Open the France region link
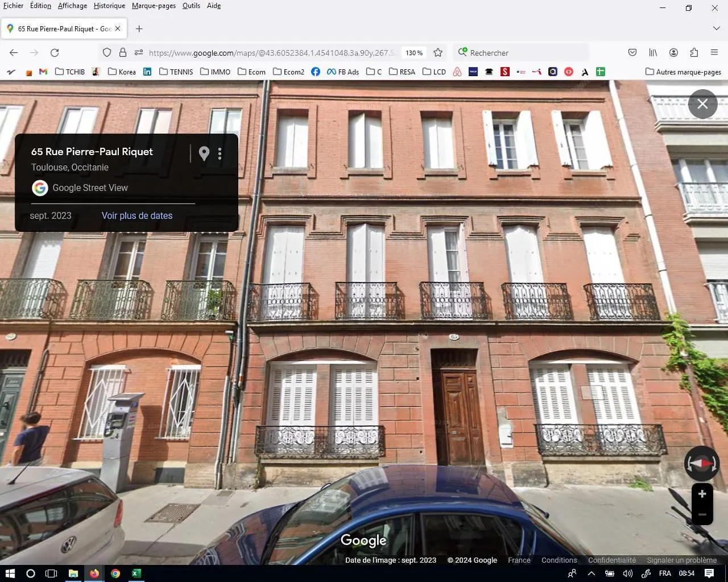 click(x=519, y=560)
